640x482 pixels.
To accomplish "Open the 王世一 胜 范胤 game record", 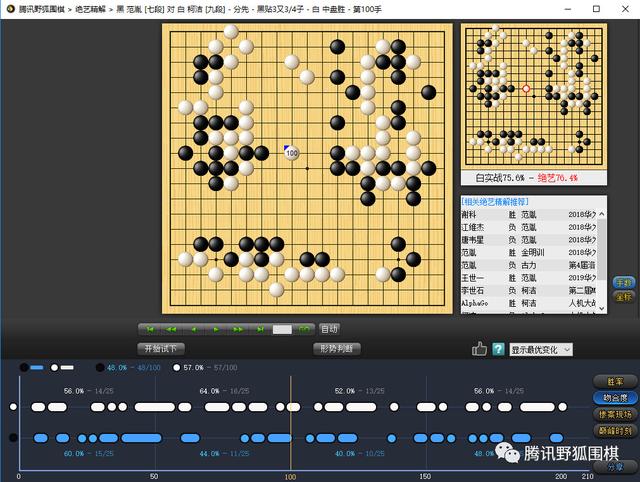I will tap(529, 278).
